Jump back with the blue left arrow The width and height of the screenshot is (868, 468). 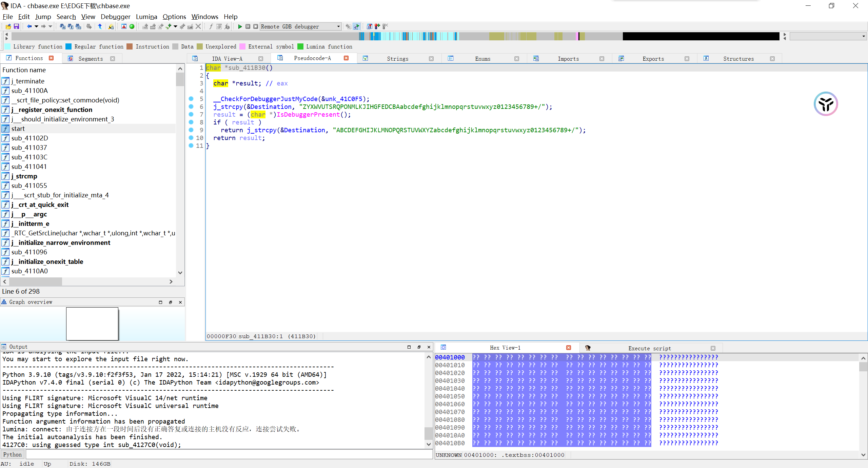(29, 26)
